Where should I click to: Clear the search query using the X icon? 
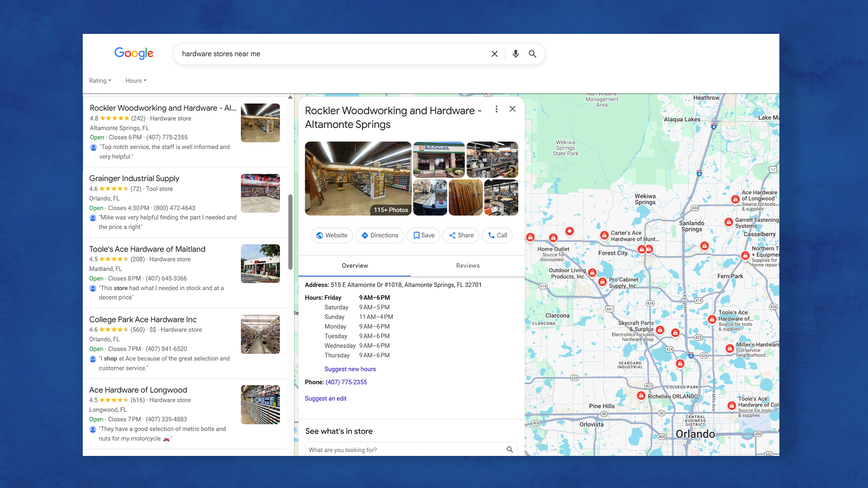point(494,54)
